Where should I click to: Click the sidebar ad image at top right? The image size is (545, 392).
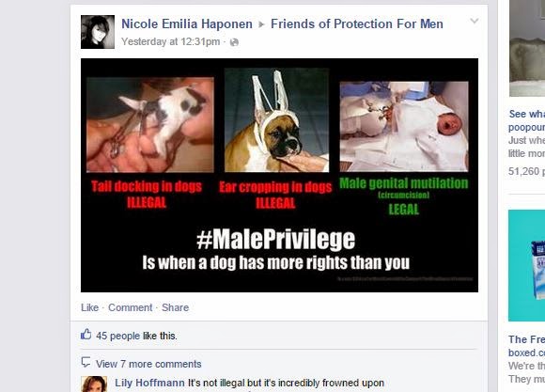click(x=527, y=48)
